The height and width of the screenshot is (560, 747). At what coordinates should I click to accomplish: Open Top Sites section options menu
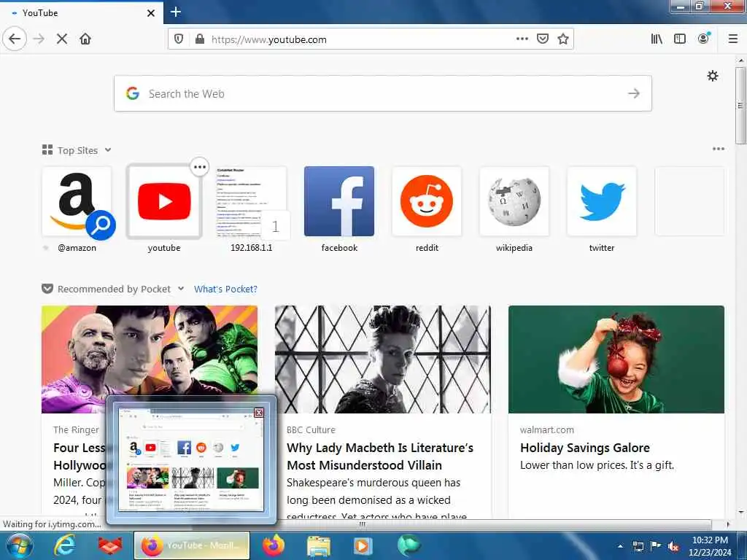(x=719, y=149)
